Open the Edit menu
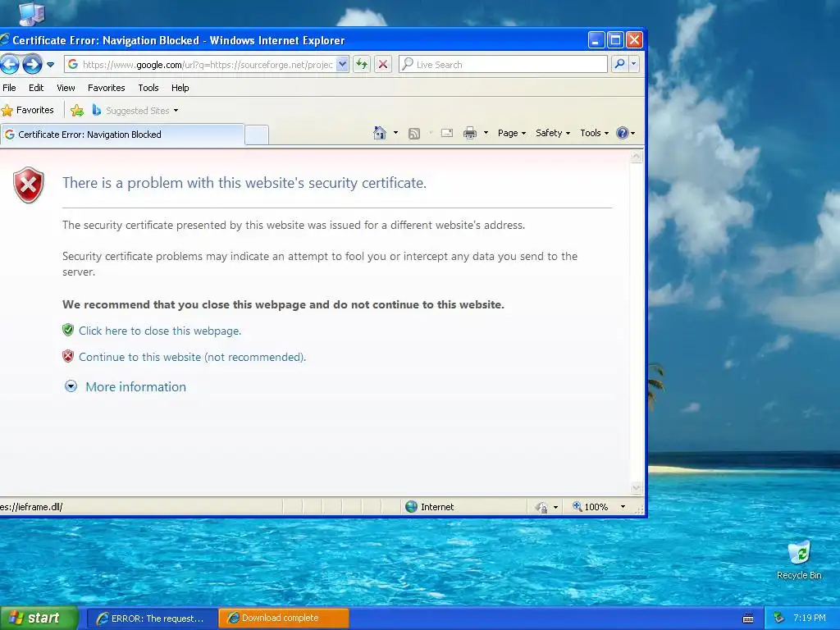The height and width of the screenshot is (630, 840). [36, 88]
